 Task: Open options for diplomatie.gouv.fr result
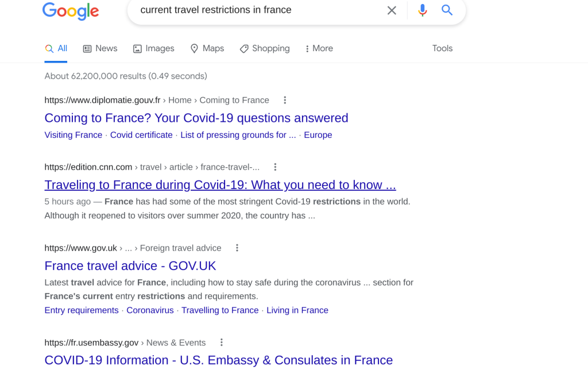(x=285, y=100)
